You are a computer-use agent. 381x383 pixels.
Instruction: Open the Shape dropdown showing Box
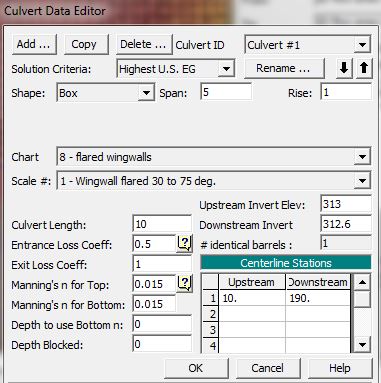click(x=146, y=93)
